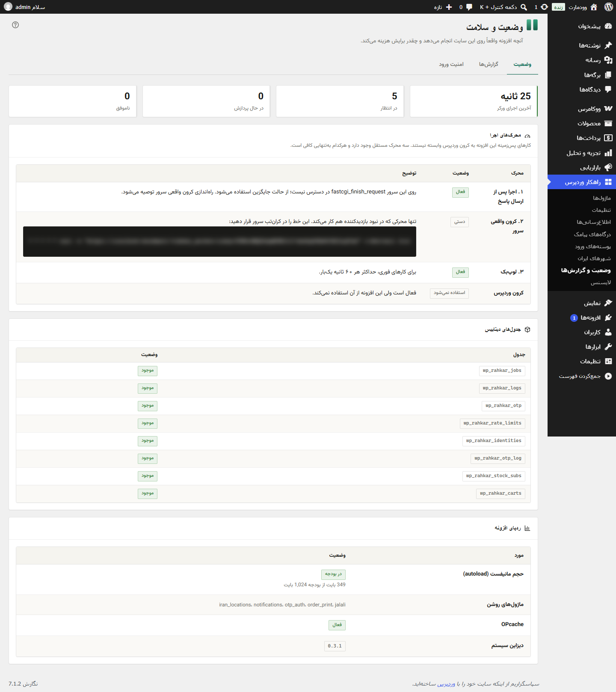Open the WordPress logo menu
This screenshot has height=692, width=616.
point(609,7)
